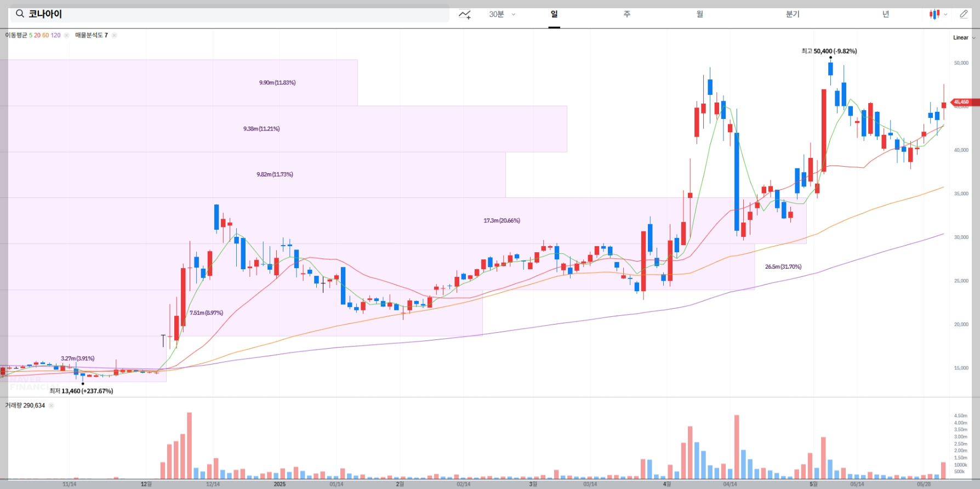Select the candlestick chart type icon
This screenshot has width=980, height=489.
[934, 14]
